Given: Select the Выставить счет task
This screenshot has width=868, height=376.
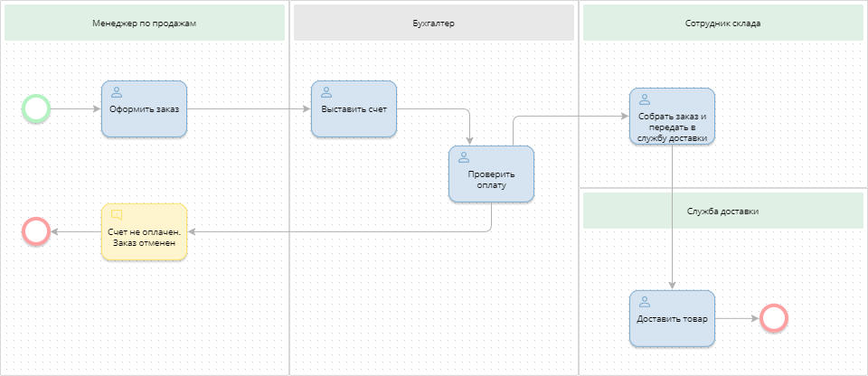Looking at the screenshot, I should click(x=354, y=109).
